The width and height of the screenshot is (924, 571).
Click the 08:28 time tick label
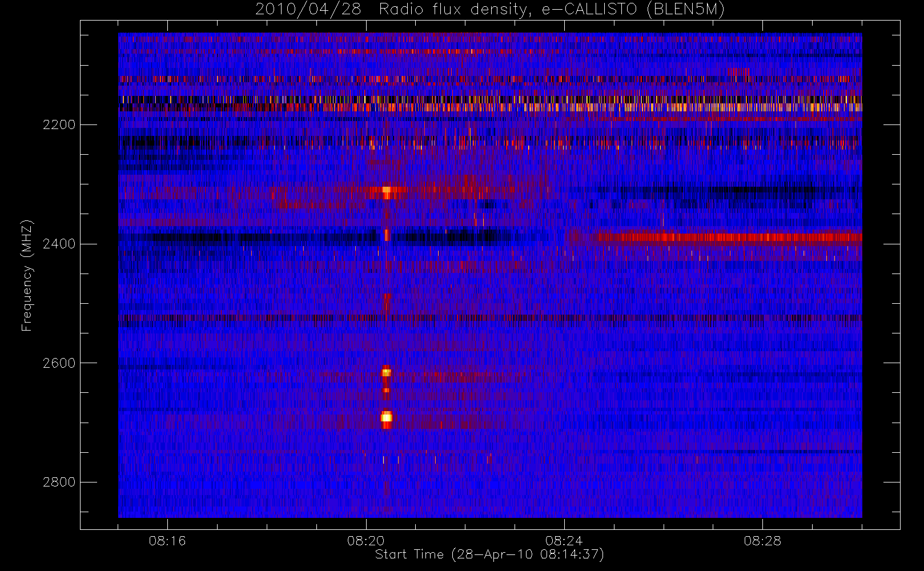point(762,540)
